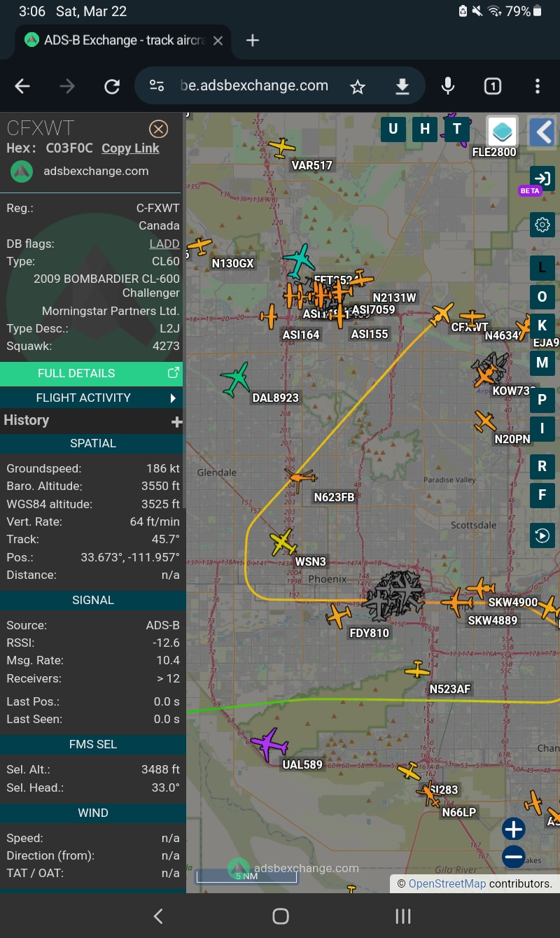
Task: Toggle the M map option button
Action: [542, 363]
